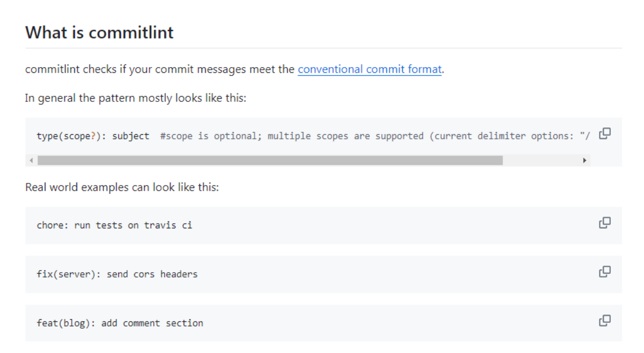Click the code block's left scroll arrow
Viewport: 644px width, 353px height.
coord(32,160)
